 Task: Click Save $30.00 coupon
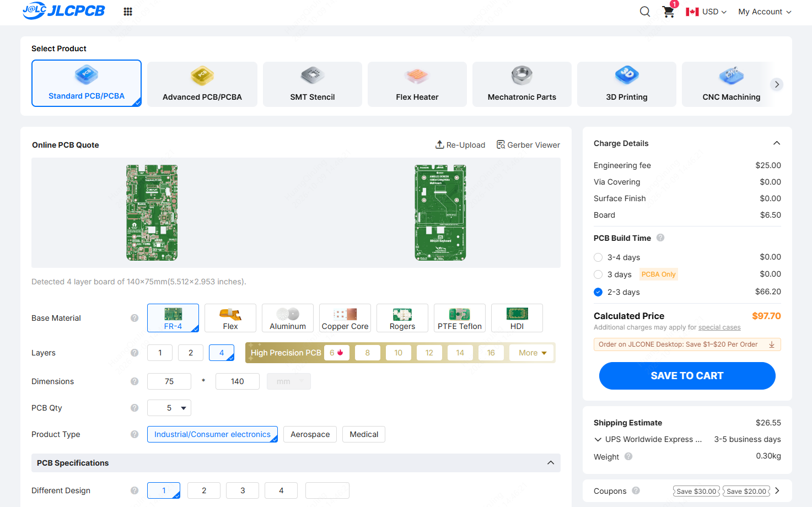pyautogui.click(x=697, y=491)
